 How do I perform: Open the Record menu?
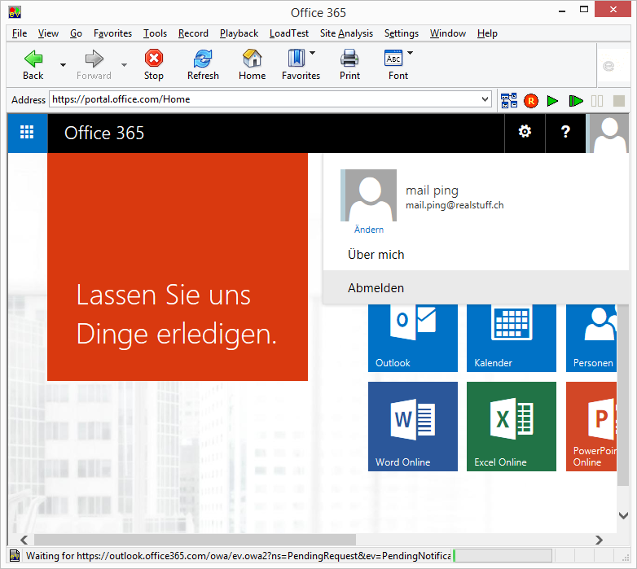tap(193, 33)
